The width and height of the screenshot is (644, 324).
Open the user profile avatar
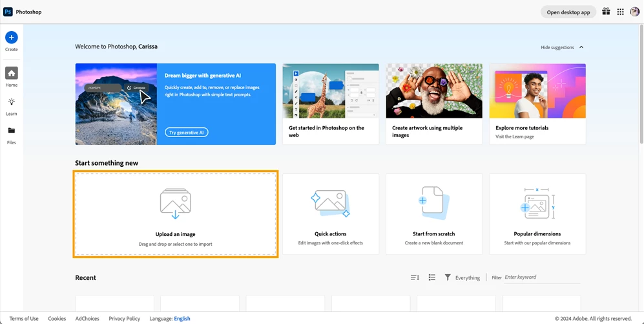click(x=634, y=12)
